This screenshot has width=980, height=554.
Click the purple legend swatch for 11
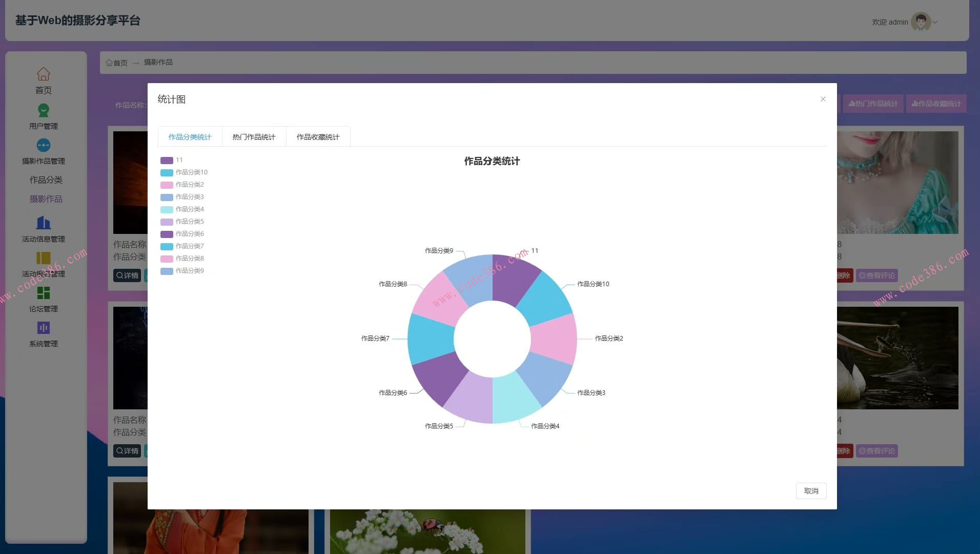167,161
